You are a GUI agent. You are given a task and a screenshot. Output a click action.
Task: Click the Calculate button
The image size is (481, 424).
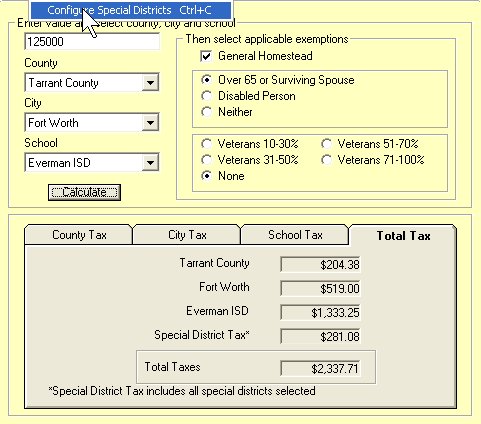84,192
